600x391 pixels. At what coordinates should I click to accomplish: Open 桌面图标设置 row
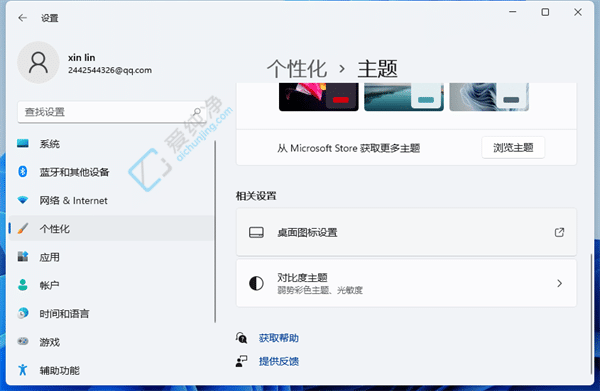point(406,232)
